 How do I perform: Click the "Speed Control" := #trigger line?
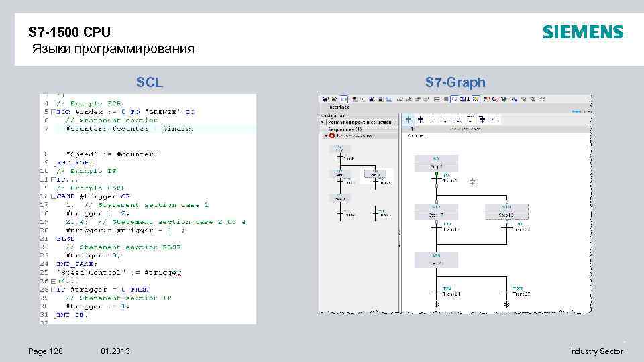pyautogui.click(x=119, y=273)
